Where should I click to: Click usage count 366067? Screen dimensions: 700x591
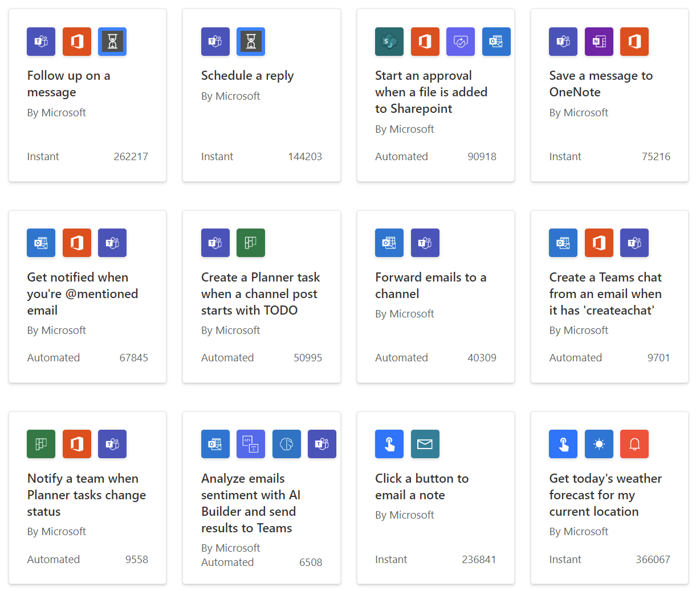point(653,560)
